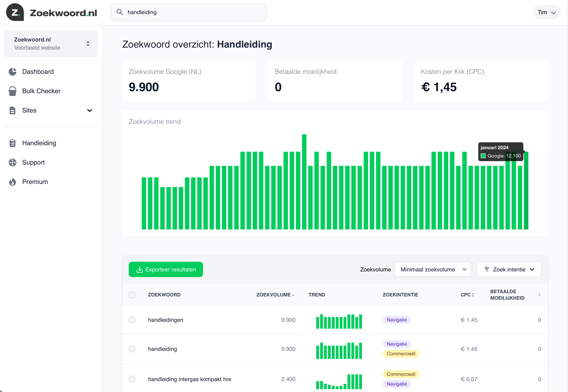568x392 pixels.
Task: Click the Bulk Checker bucket icon
Action: click(x=13, y=91)
